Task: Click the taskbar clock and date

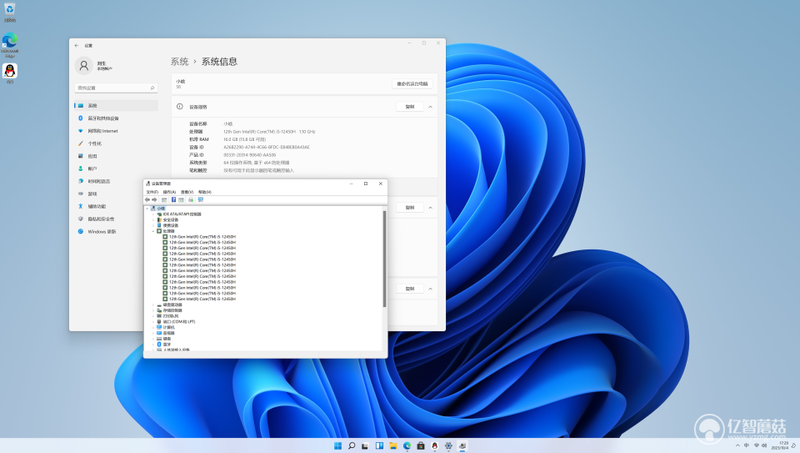Action: pos(781,446)
